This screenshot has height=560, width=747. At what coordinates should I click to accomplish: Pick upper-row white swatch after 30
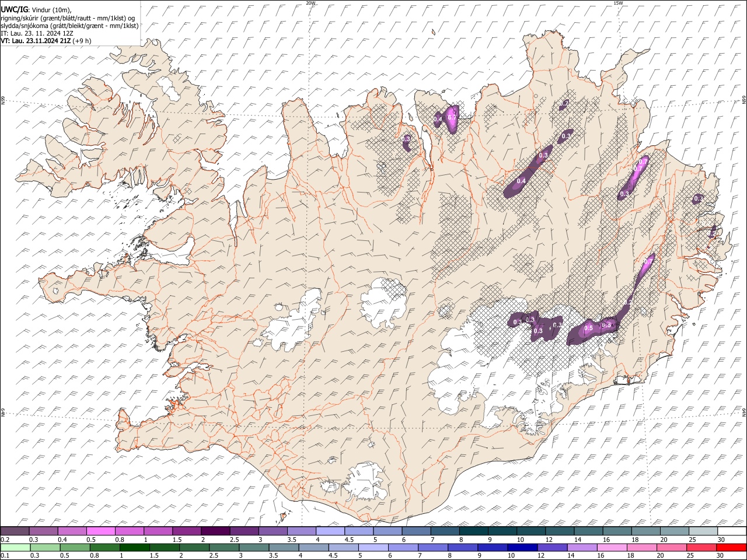732,531
